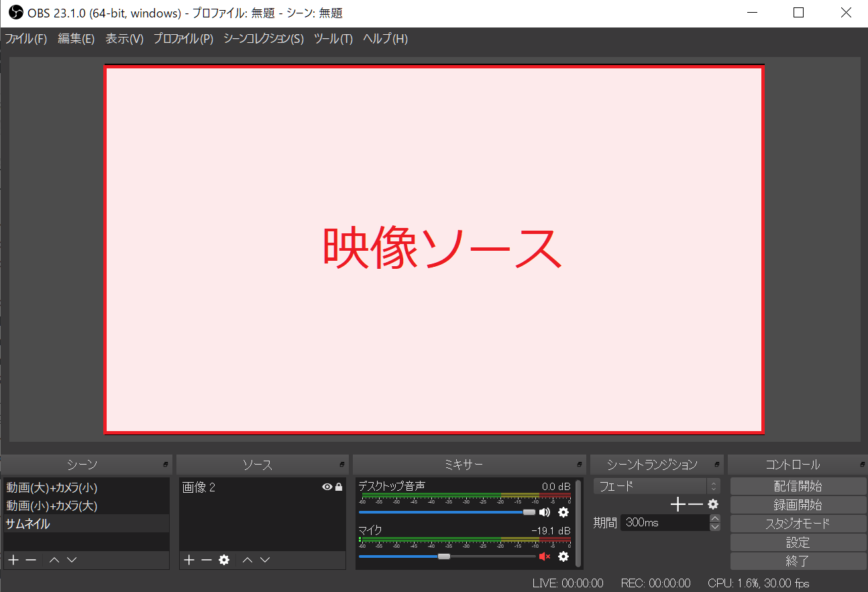The height and width of the screenshot is (592, 868).
Task: Click the 録画開始 button
Action: tap(798, 505)
